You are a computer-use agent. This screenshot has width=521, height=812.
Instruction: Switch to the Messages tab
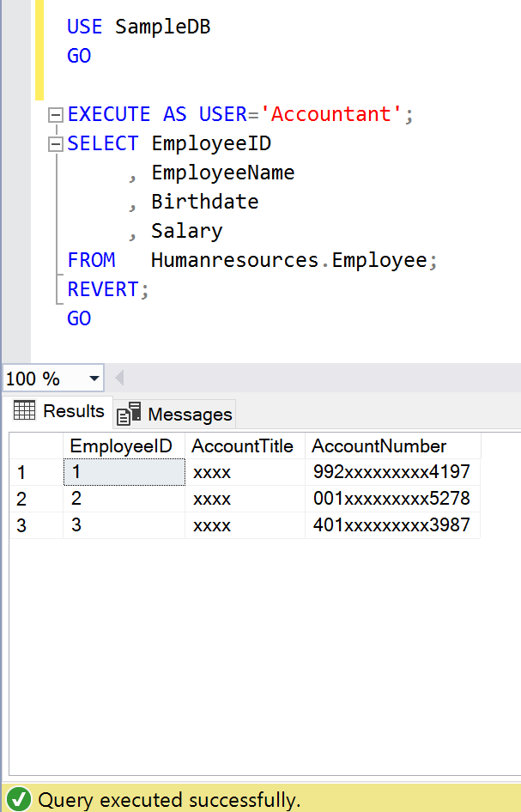pos(175,415)
